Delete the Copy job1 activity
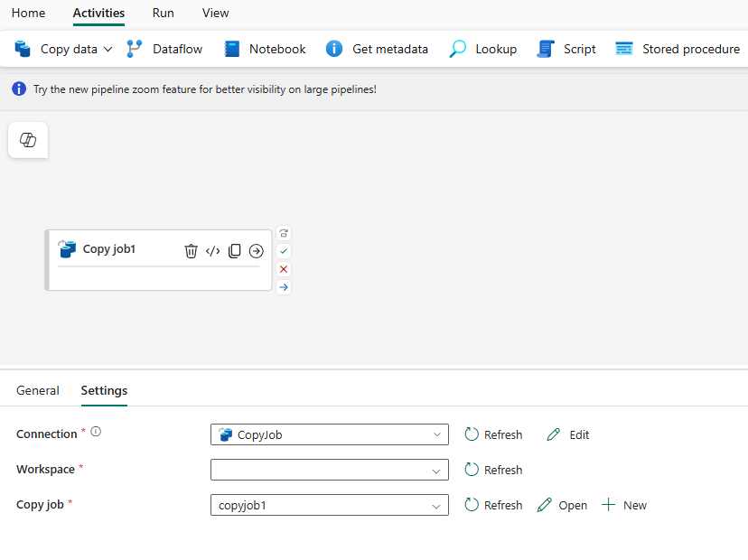Screen dimensions: 748x560 [191, 250]
